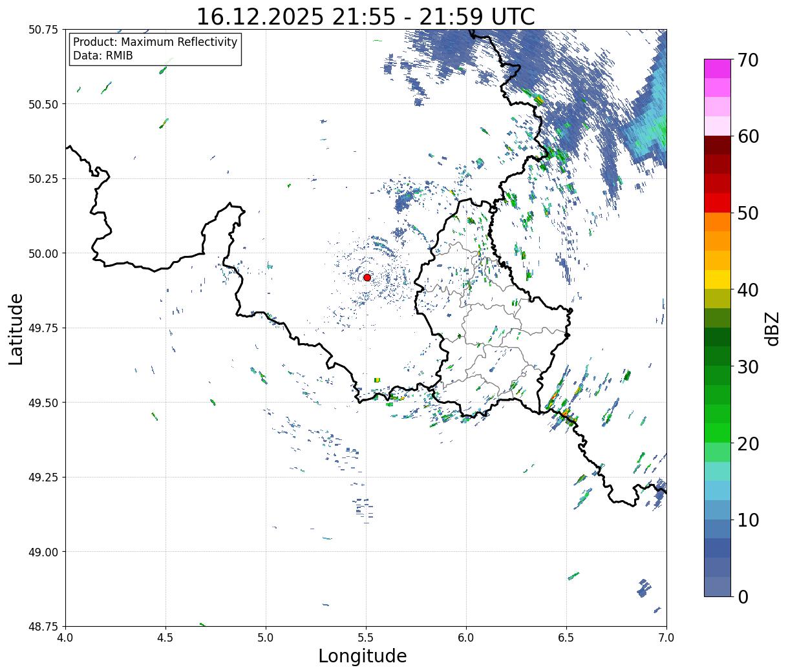788x672 pixels.
Task: Click the latitude tick label 50.00
Action: pos(43,253)
